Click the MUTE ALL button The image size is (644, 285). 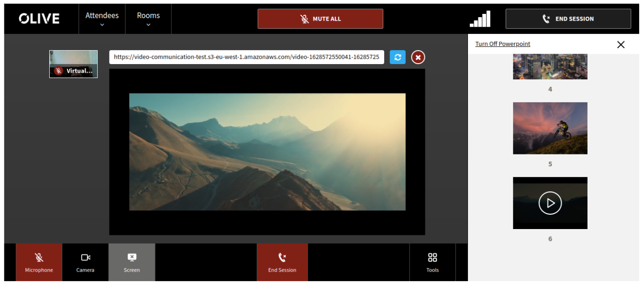(x=321, y=19)
